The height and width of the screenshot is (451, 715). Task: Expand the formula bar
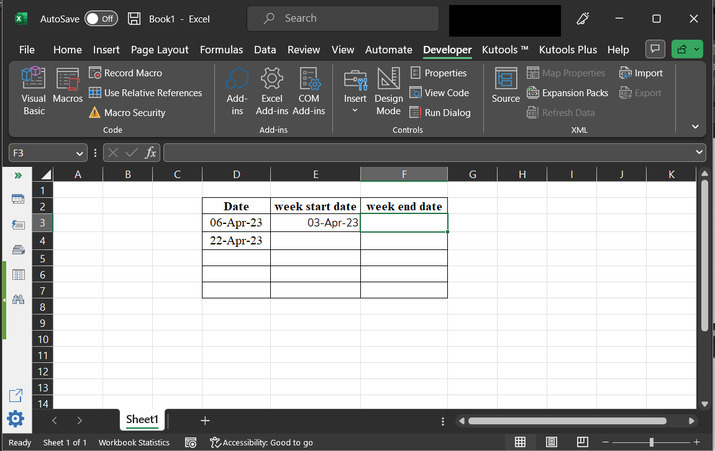699,153
